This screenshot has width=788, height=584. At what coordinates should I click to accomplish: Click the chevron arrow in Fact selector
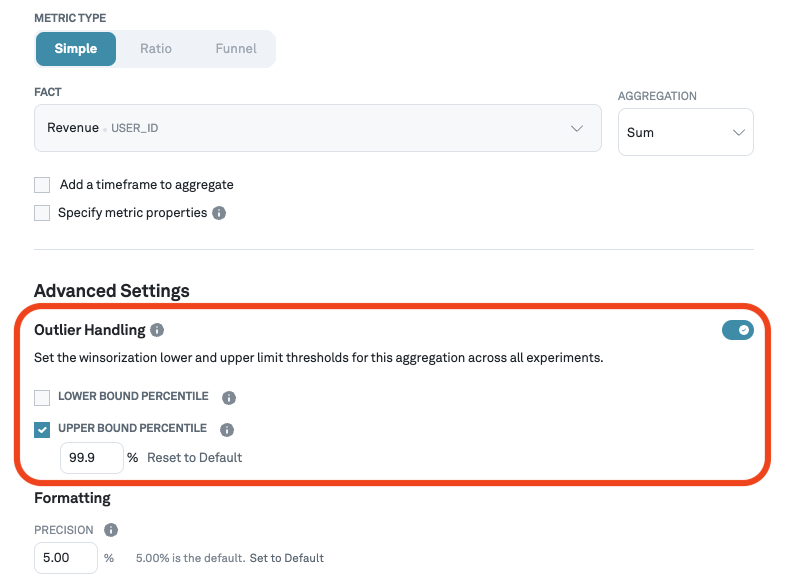576,129
